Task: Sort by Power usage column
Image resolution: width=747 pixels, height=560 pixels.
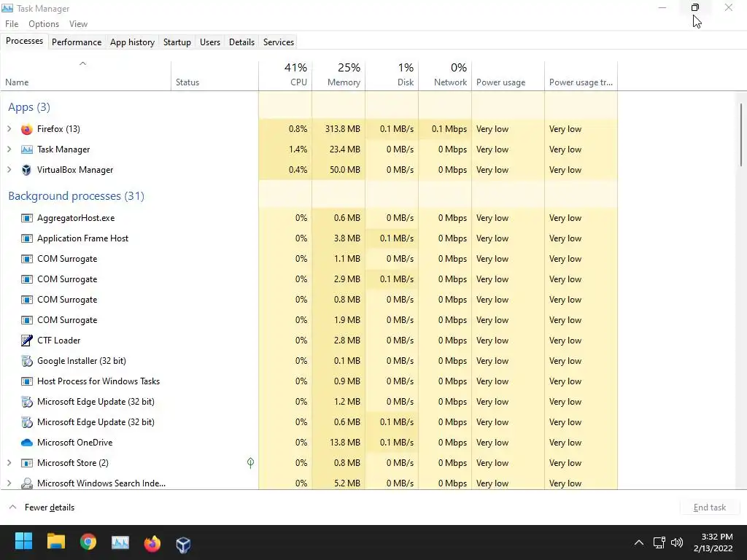Action: point(508,76)
